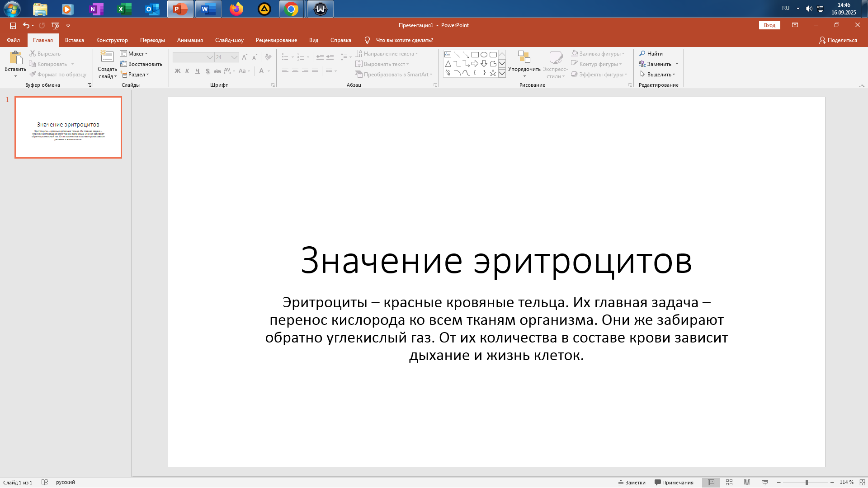Click the Вход sign-in button
Viewport: 868px width, 488px height.
(x=769, y=25)
